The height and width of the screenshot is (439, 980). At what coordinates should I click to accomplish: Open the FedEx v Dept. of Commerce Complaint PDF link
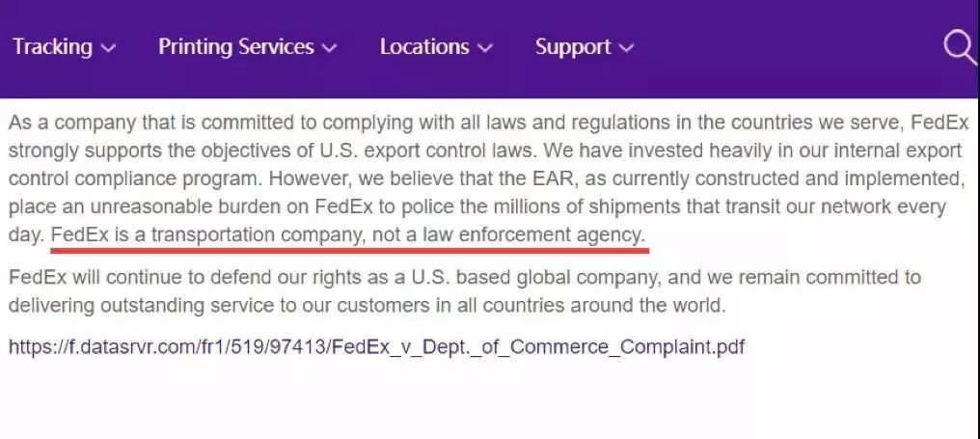click(x=376, y=345)
